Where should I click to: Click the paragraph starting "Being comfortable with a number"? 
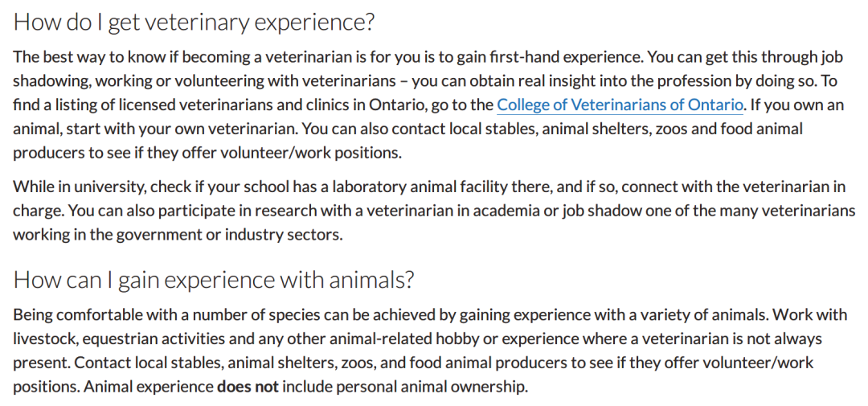430,351
